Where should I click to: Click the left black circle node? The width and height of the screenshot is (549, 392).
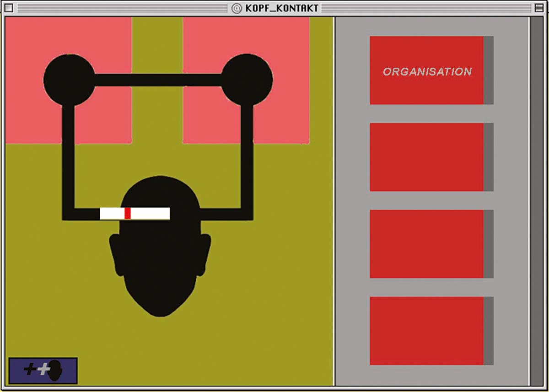(69, 80)
